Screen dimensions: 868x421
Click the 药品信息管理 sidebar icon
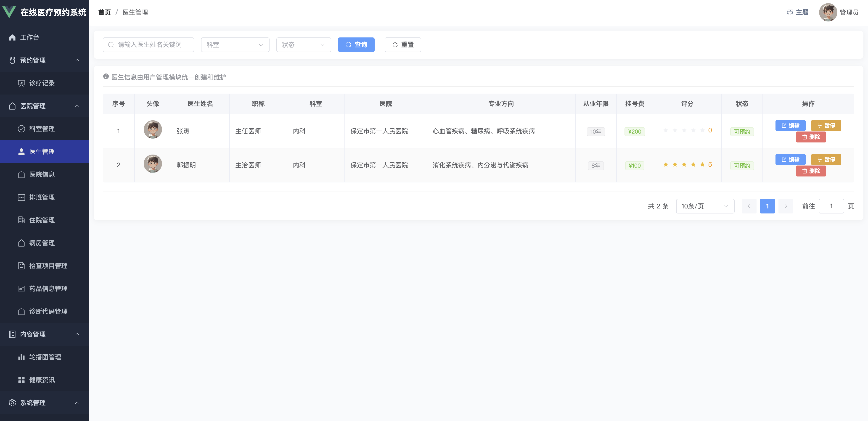pos(21,289)
